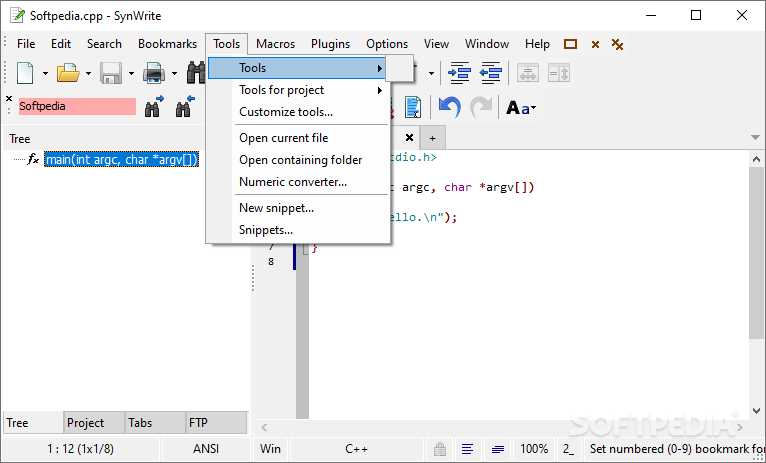Open the Tools for project submenu

tap(299, 90)
